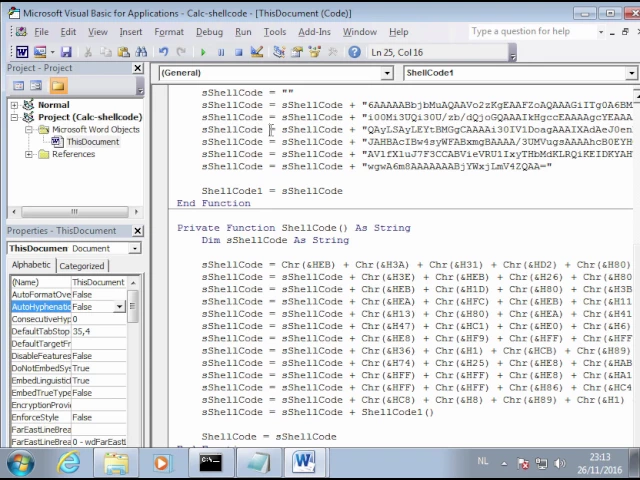The height and width of the screenshot is (480, 640).
Task: Open the Windows Start button
Action: click(x=20, y=463)
